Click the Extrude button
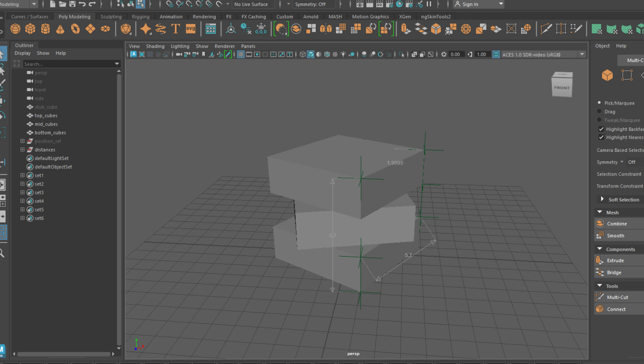The width and height of the screenshot is (644, 364). [619, 260]
